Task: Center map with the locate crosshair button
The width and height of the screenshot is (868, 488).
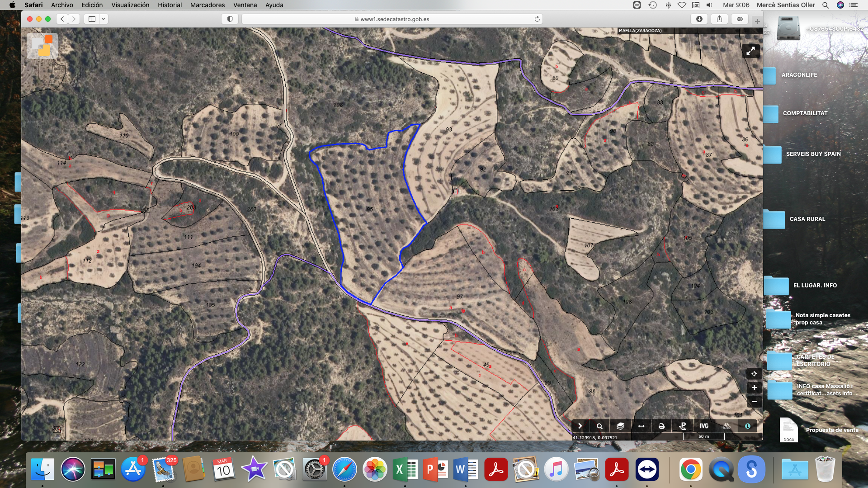Action: click(x=754, y=374)
